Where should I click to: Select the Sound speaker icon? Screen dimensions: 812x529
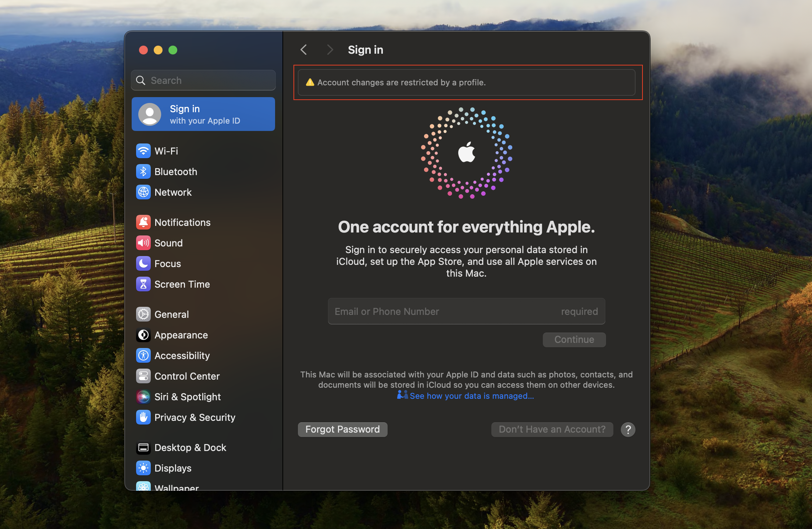[143, 243]
